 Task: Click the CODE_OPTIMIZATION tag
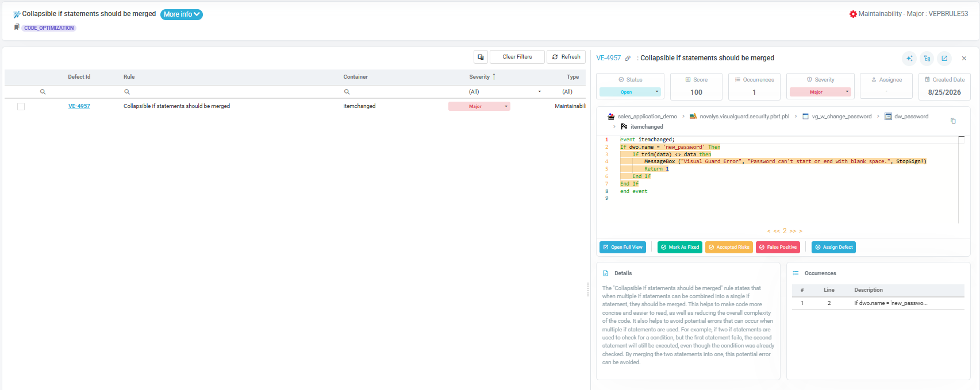point(49,28)
